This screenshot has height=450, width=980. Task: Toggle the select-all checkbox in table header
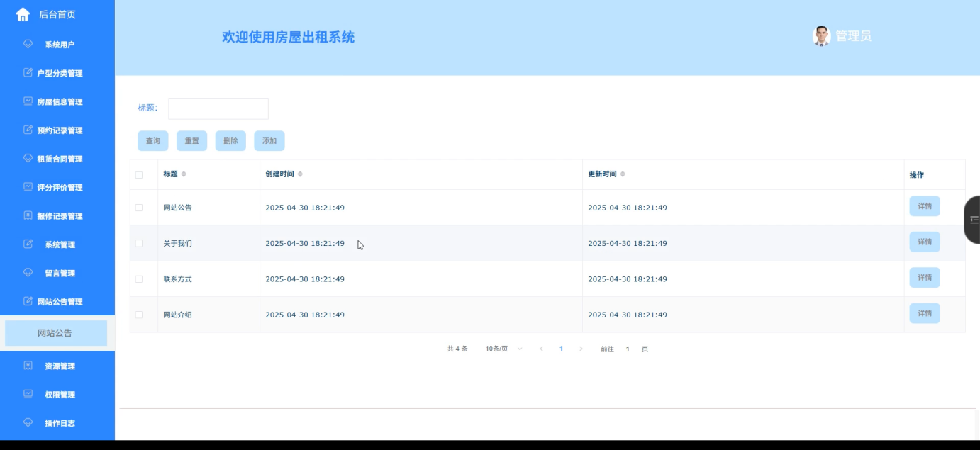click(139, 175)
